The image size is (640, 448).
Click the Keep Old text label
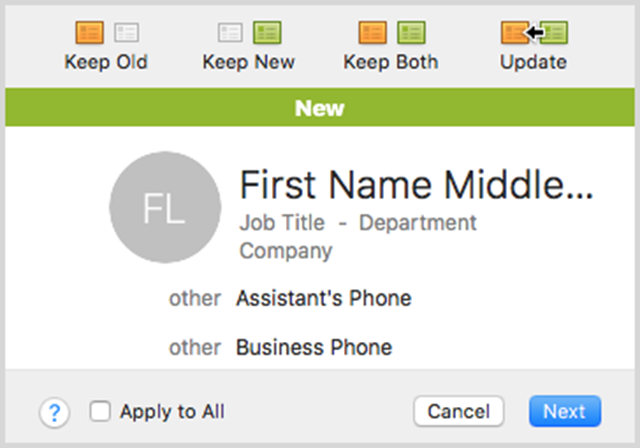pos(106,62)
